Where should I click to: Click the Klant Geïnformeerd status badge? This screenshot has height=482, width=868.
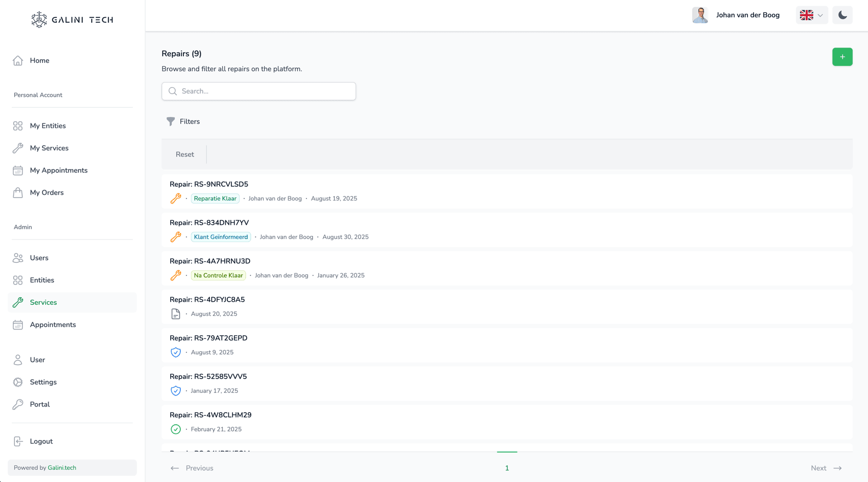pos(221,236)
